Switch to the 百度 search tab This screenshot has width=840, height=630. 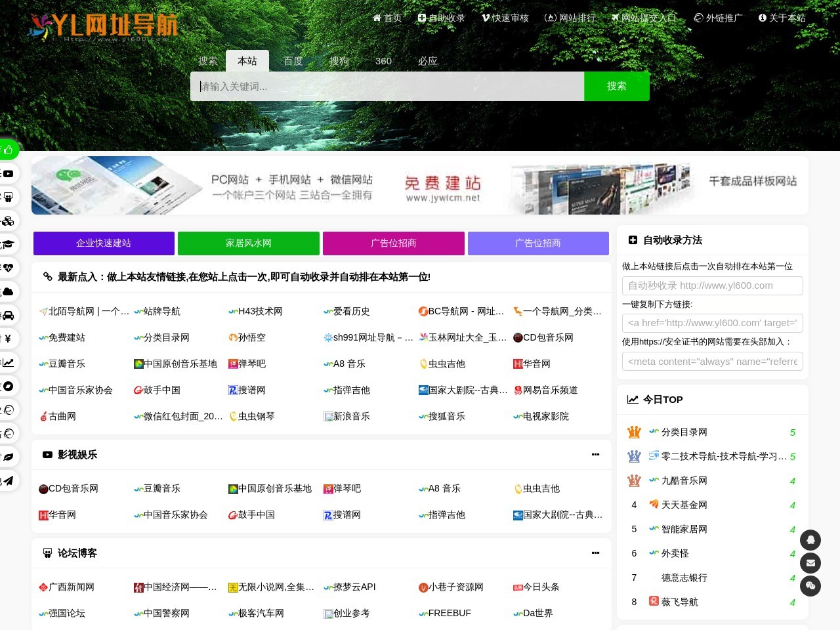point(293,61)
